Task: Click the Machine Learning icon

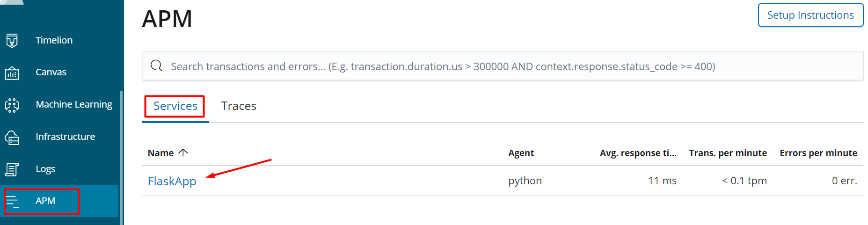Action: tap(12, 105)
